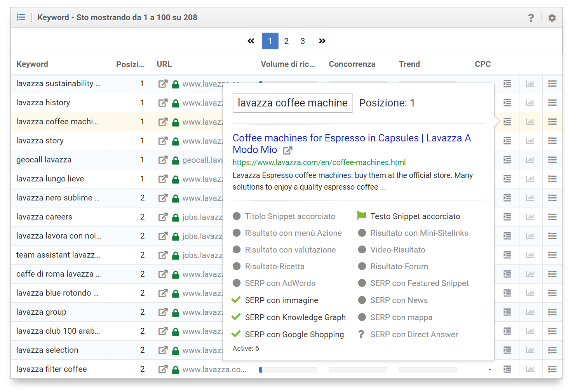The image size is (573, 392).
Task: Open external link icon for lavazza sustainability row
Action: pos(163,84)
